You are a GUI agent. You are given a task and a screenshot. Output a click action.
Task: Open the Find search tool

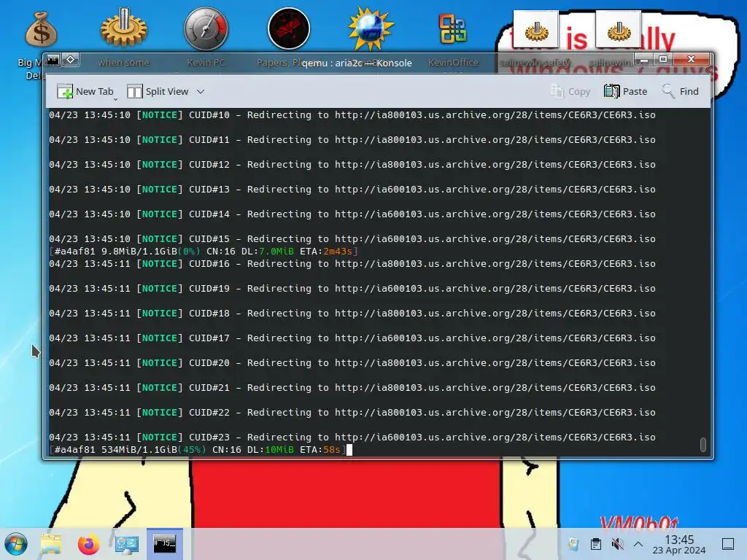pos(681,91)
